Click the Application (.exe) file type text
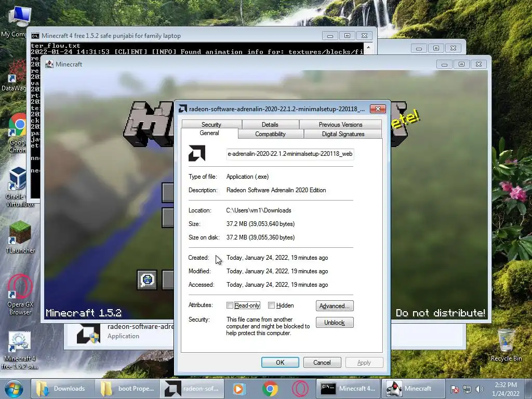The image size is (532, 399). tap(248, 177)
